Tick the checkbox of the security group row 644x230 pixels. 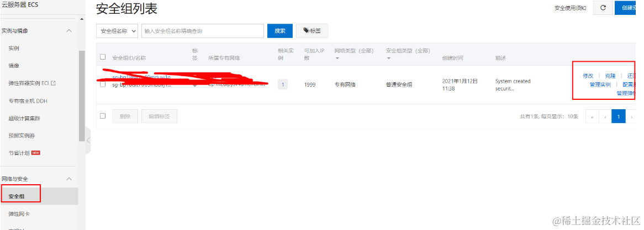(x=103, y=84)
